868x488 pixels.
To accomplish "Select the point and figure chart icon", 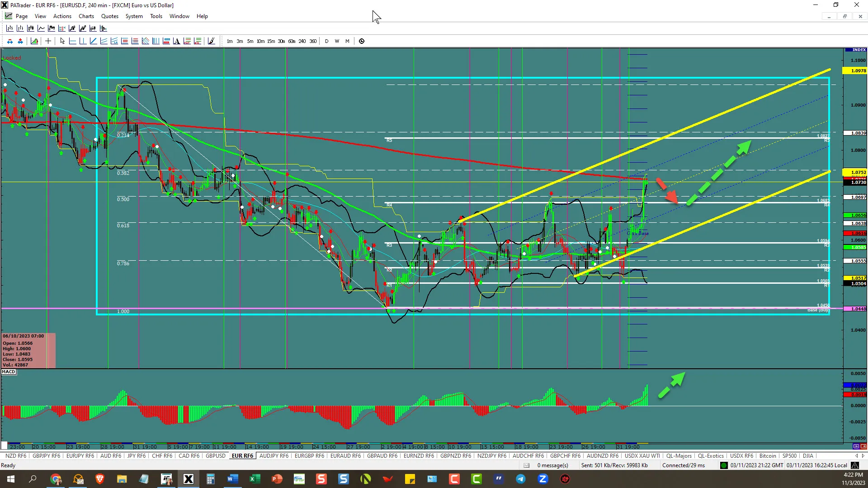I will 61,28.
